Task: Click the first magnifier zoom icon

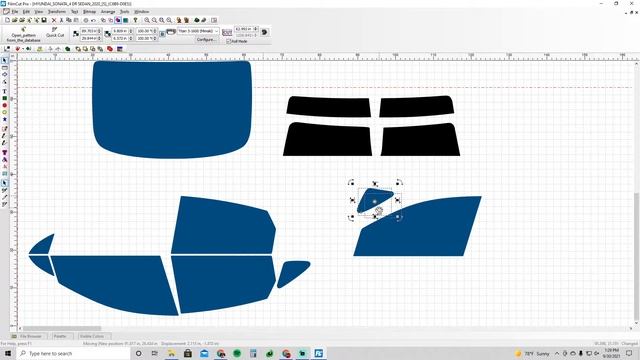Action: tap(147, 20)
